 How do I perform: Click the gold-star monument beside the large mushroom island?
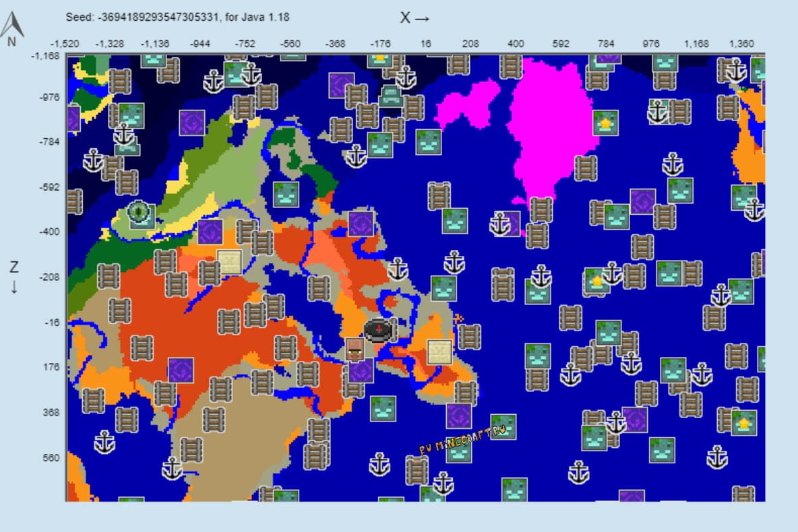pyautogui.click(x=606, y=123)
